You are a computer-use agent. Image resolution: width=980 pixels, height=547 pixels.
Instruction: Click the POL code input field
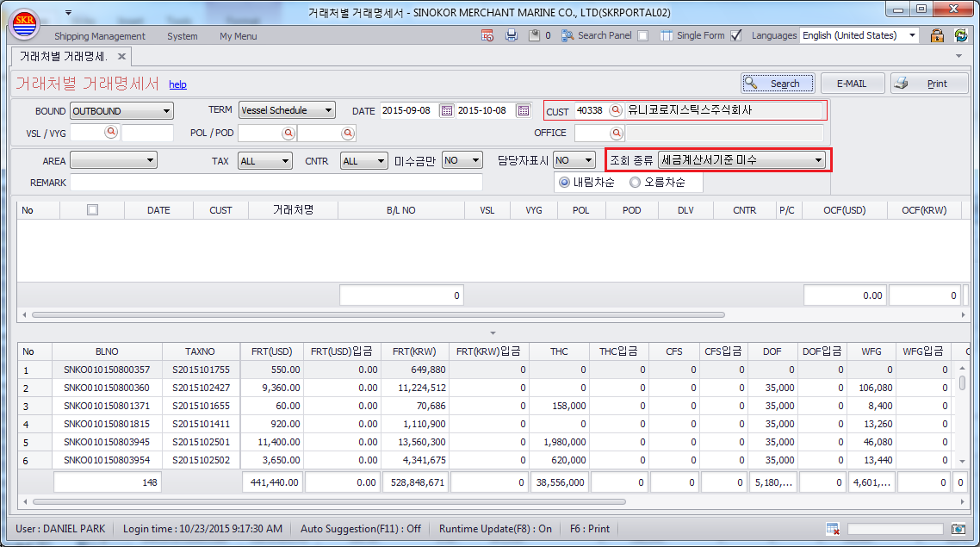[259, 134]
